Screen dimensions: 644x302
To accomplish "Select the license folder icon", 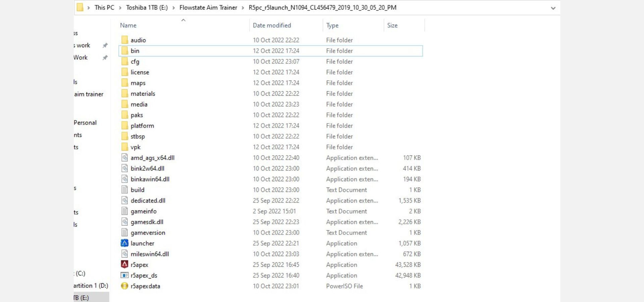I will tap(124, 72).
